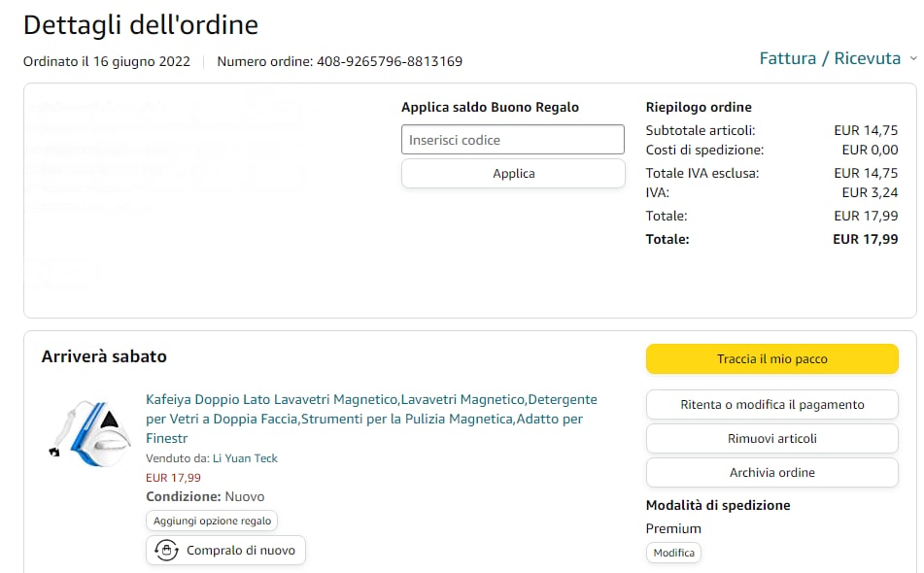Image resolution: width=924 pixels, height=573 pixels.
Task: Click the Arriverà sabato heading
Action: (104, 356)
